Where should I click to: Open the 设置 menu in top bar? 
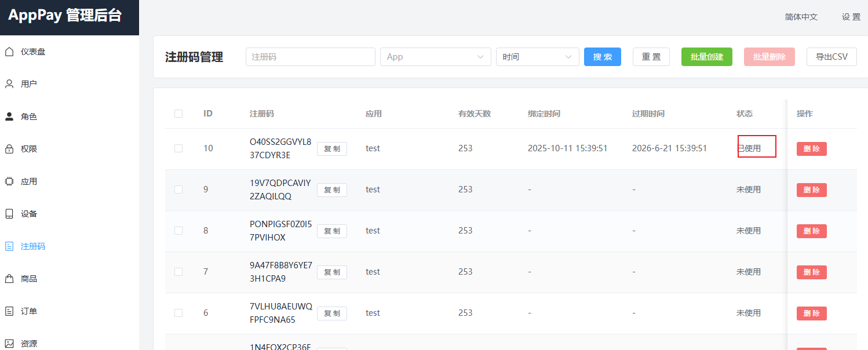pyautogui.click(x=851, y=17)
